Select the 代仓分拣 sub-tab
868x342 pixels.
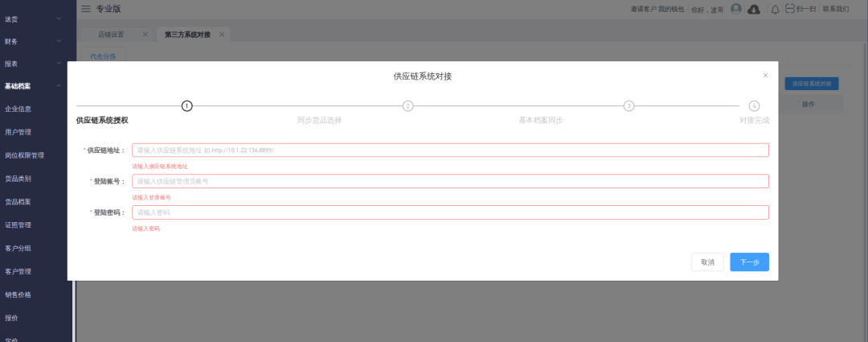103,56
